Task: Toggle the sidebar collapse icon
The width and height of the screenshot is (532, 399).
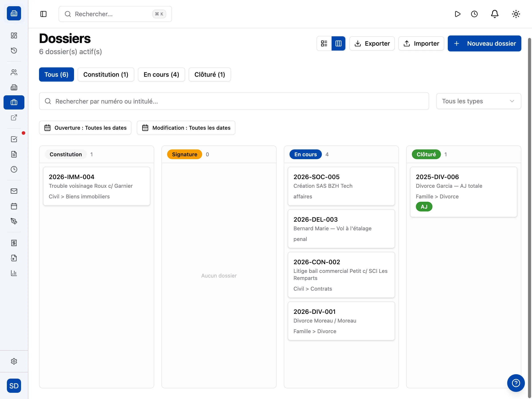Action: [x=43, y=14]
